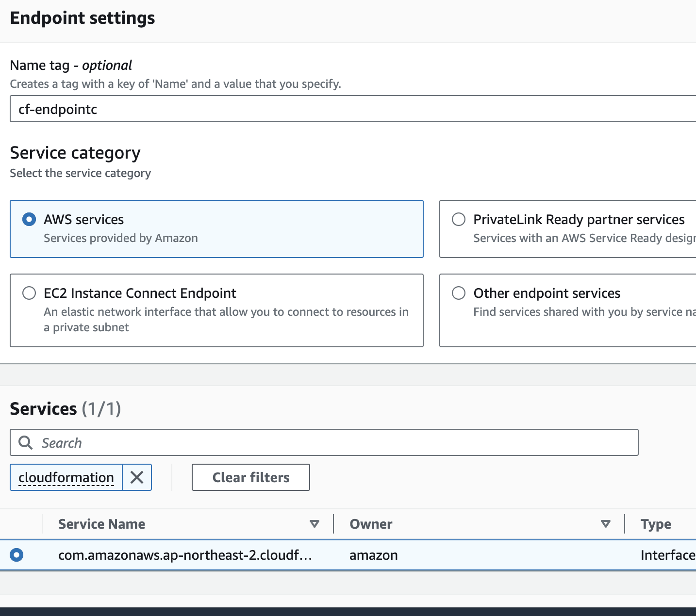Select the cloudformation service row radio
696x616 pixels.
point(17,555)
